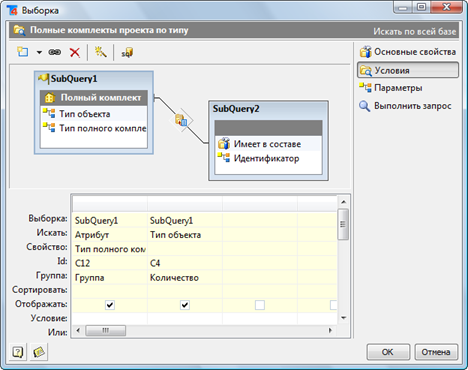Click the C4 cell in the Id row

coord(185,263)
